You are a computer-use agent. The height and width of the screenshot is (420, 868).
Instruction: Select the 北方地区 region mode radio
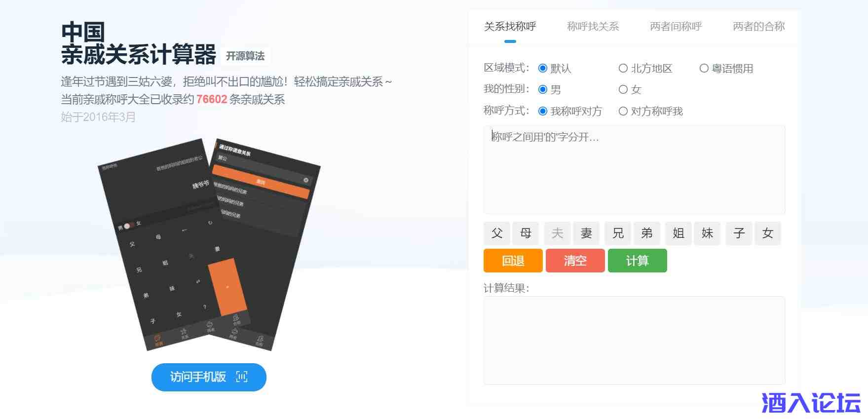pyautogui.click(x=623, y=69)
